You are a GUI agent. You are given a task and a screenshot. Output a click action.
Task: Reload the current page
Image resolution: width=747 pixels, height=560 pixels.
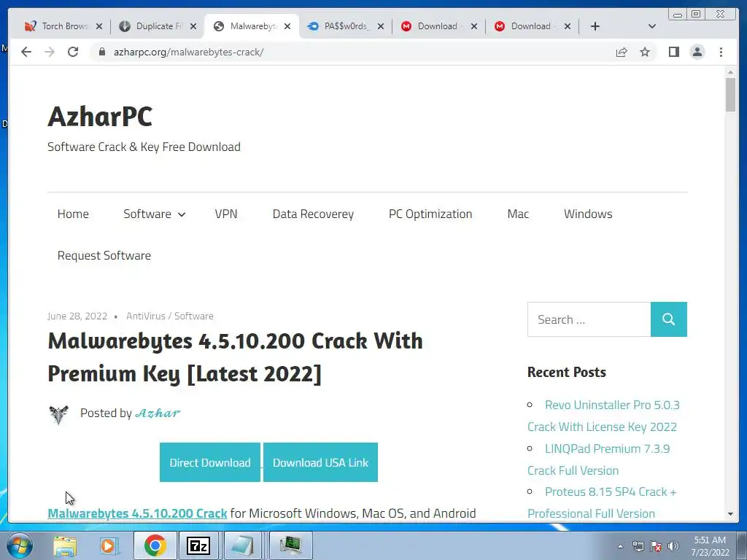pyautogui.click(x=73, y=52)
